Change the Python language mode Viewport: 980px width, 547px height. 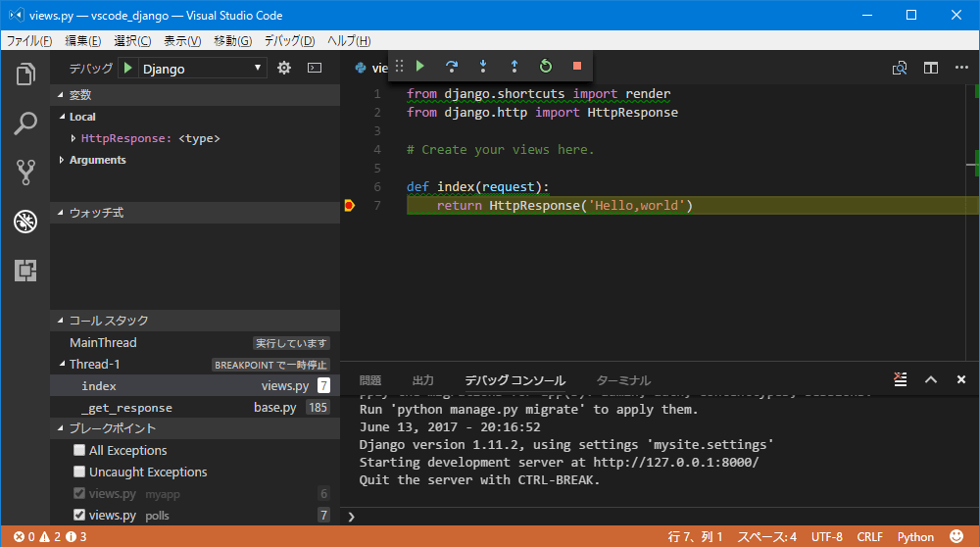(x=915, y=537)
